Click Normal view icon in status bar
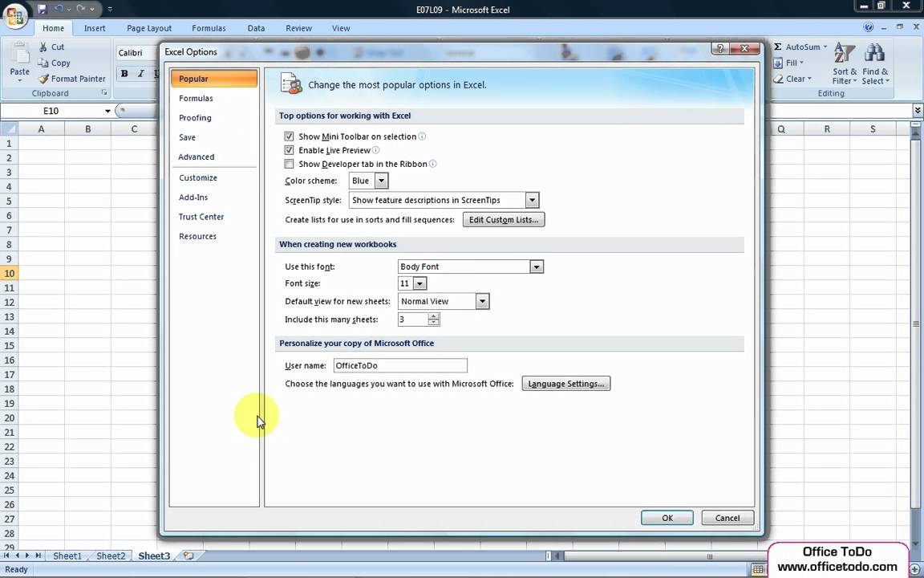The height and width of the screenshot is (578, 924). click(x=758, y=569)
